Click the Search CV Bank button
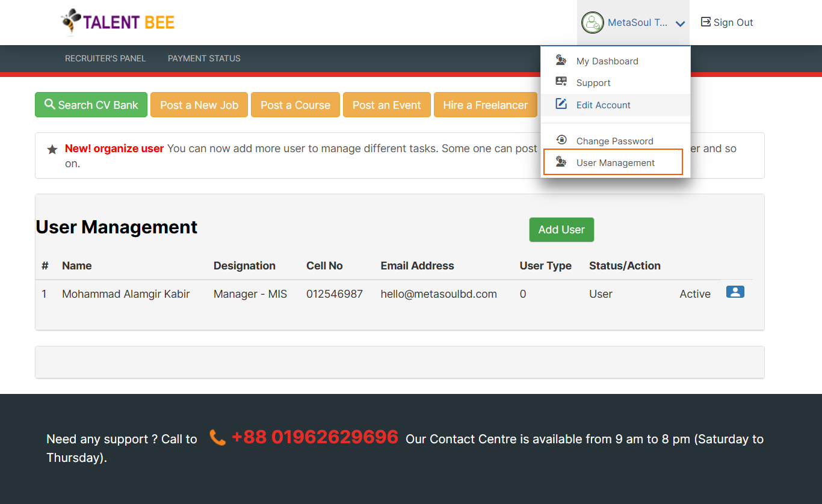The width and height of the screenshot is (822, 504). tap(91, 105)
